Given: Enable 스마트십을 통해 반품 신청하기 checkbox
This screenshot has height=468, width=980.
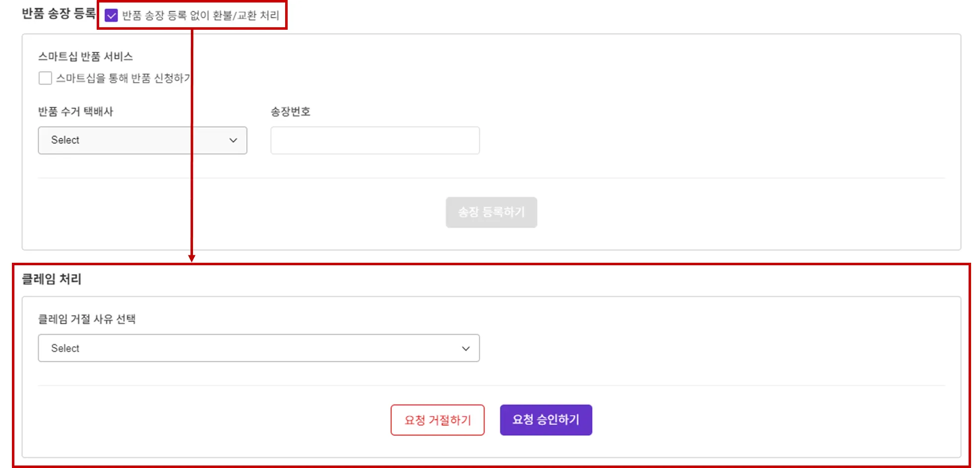Looking at the screenshot, I should pos(45,78).
